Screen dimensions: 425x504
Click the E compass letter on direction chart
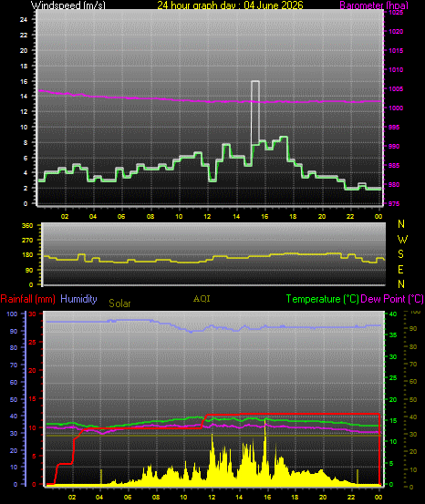(x=400, y=270)
